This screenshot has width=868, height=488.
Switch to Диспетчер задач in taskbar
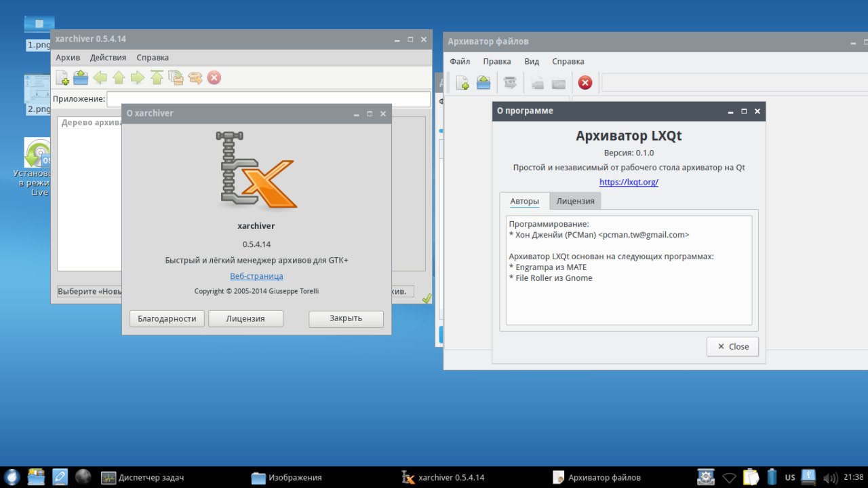143,477
